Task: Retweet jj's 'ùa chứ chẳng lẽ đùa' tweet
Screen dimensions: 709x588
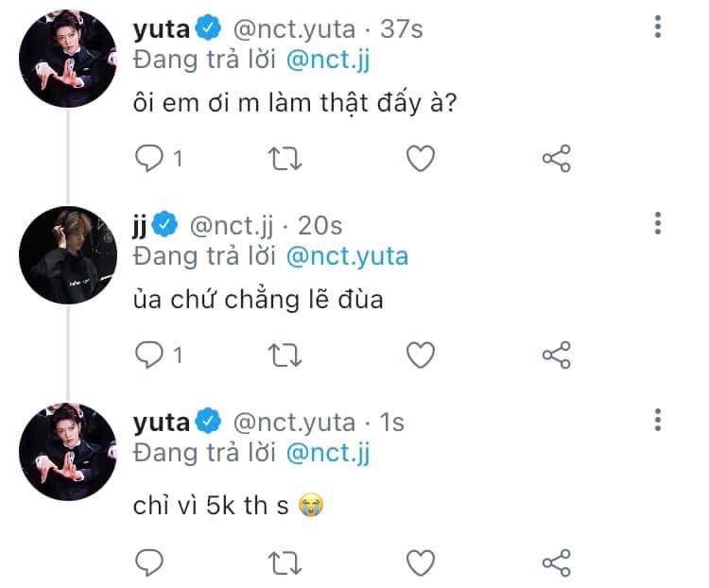Action: point(285,355)
